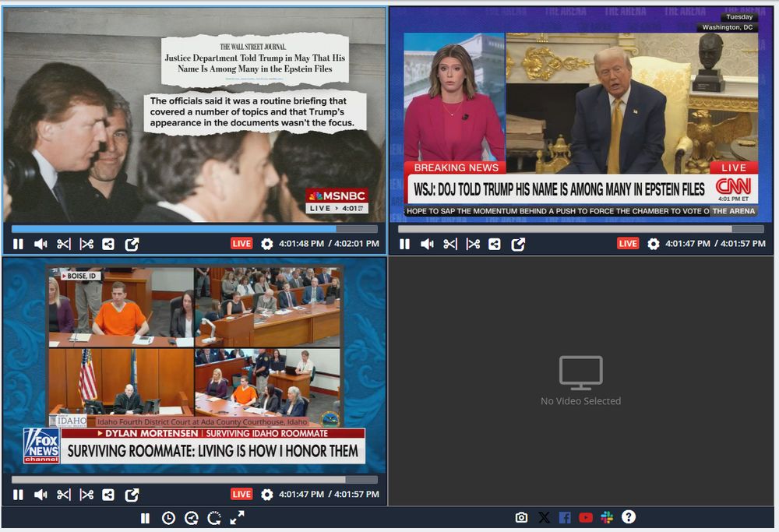
Task: Select the Fox News video tile
Action: click(194, 365)
